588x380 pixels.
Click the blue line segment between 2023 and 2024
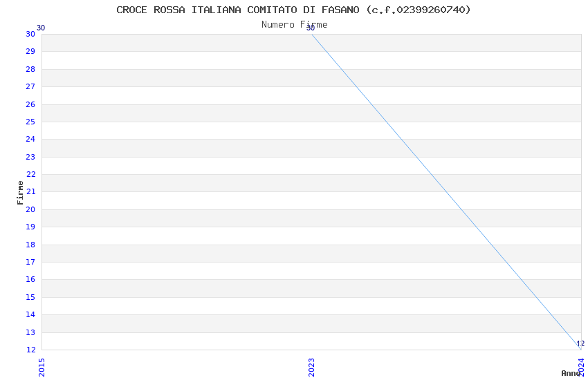coord(446,192)
